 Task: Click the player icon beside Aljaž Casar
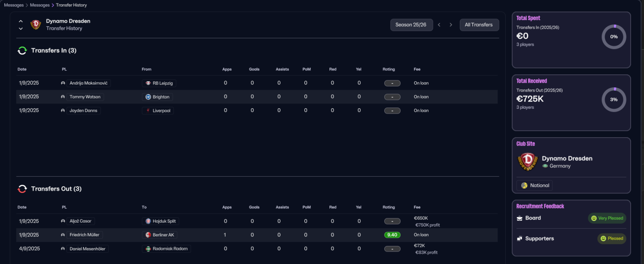click(x=63, y=221)
